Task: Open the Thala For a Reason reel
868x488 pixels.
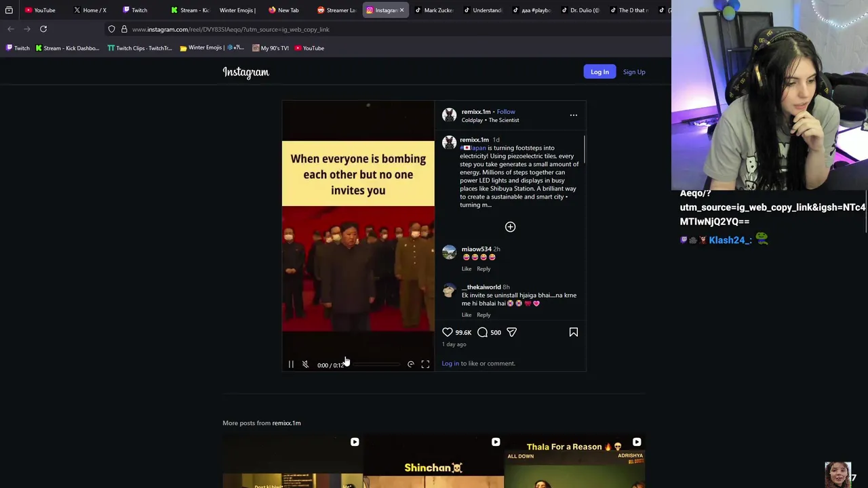Action: [x=575, y=462]
